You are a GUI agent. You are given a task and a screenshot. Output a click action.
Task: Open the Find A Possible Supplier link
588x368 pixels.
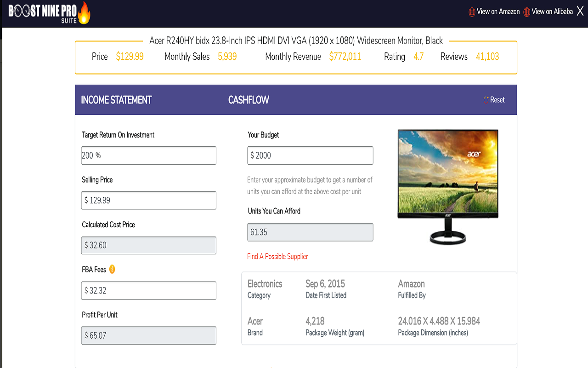pyautogui.click(x=277, y=256)
